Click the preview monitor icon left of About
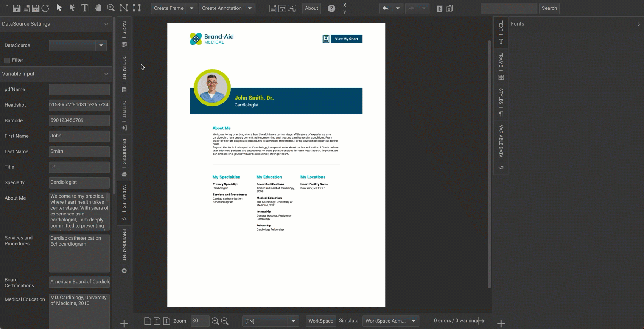The width and height of the screenshot is (644, 329). tap(282, 8)
